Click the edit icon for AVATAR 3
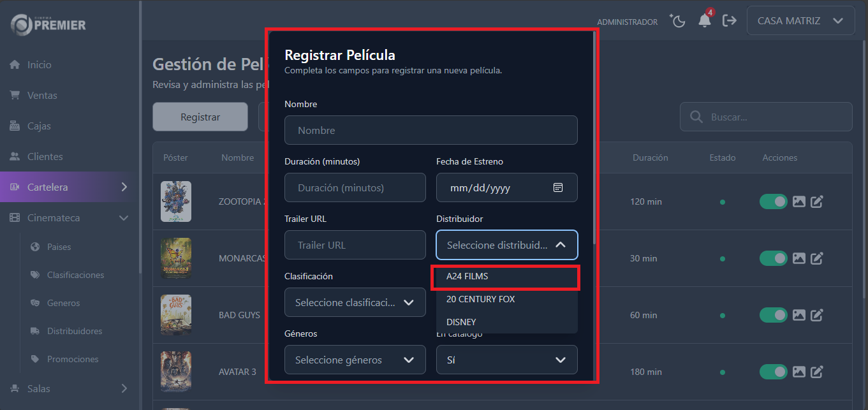 coord(817,372)
